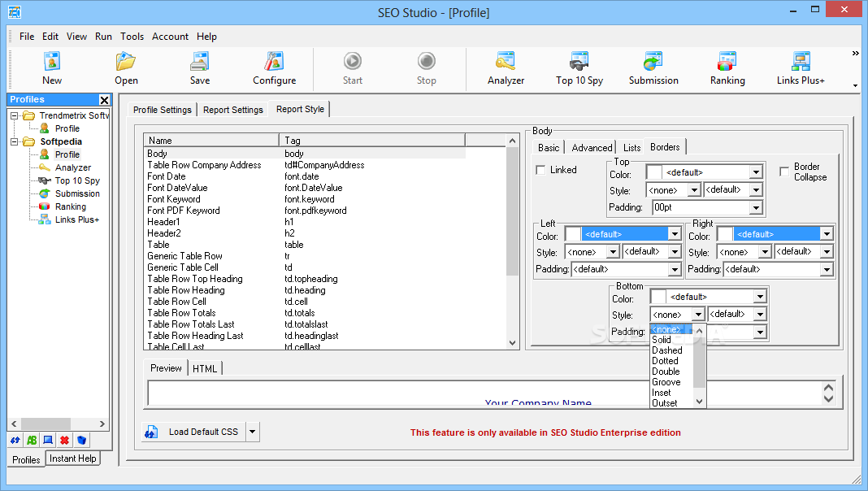
Task: Switch to the Advanced tab
Action: 592,148
